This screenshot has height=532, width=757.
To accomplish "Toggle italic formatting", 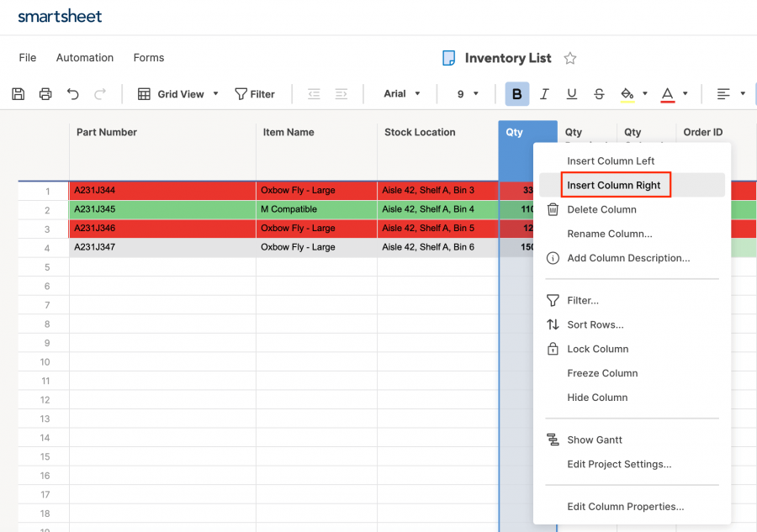I will tap(544, 93).
